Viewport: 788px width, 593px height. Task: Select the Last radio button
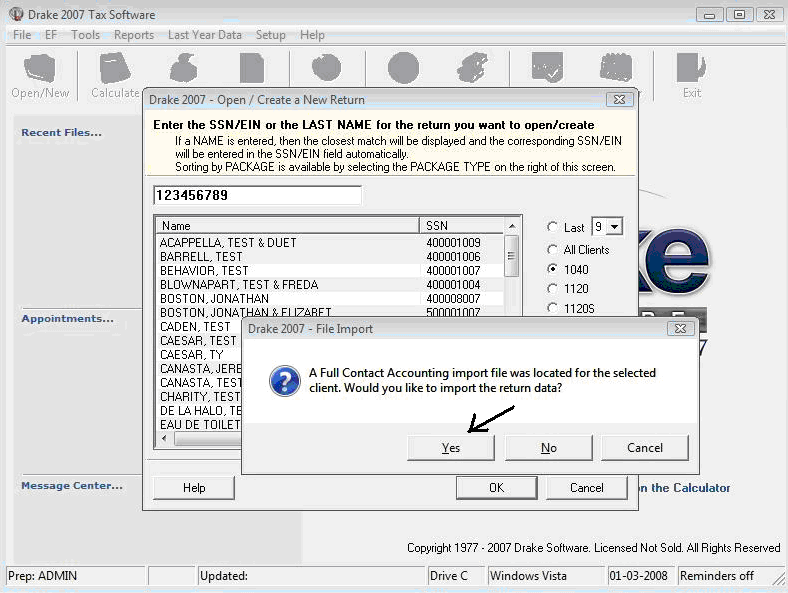coord(552,227)
